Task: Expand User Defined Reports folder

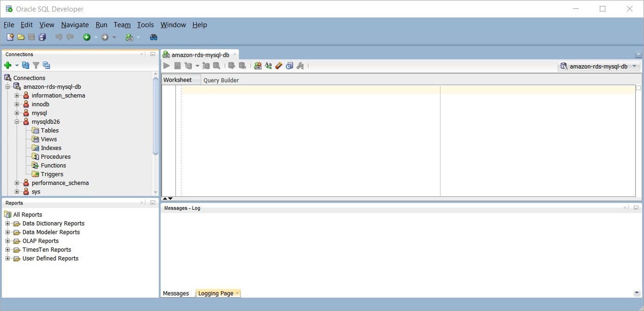Action: click(8, 258)
